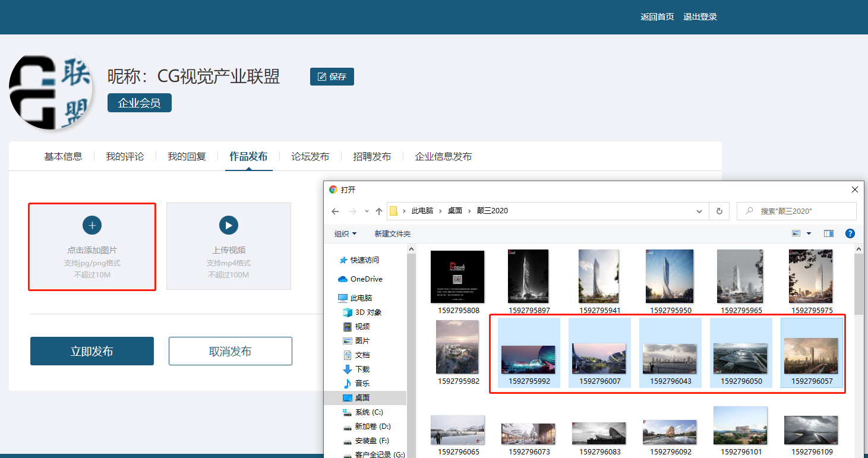Click the 立即发布 button
868x458 pixels.
click(x=92, y=351)
